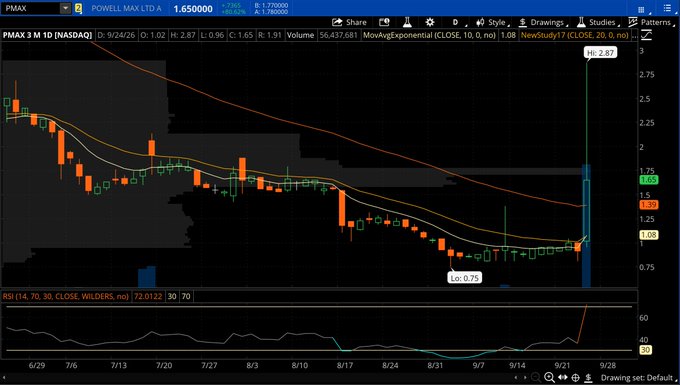
Task: Click the tall blue volume bar on 9/24
Action: point(586,225)
